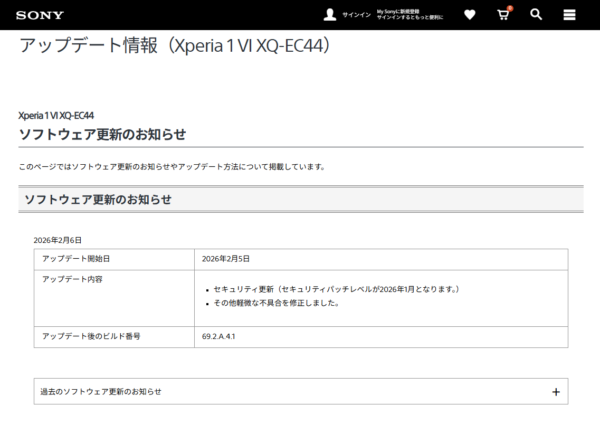Click the date 2026年2月6日
The width and height of the screenshot is (600, 424).
[x=57, y=240]
